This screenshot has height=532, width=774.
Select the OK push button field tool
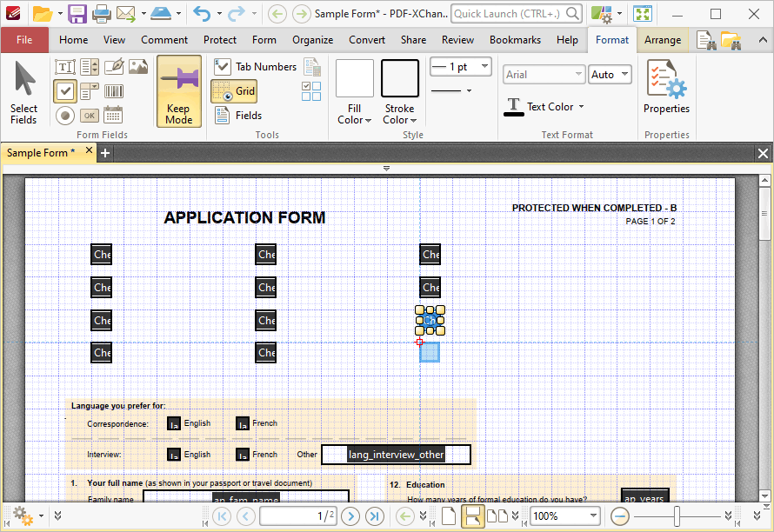click(90, 116)
